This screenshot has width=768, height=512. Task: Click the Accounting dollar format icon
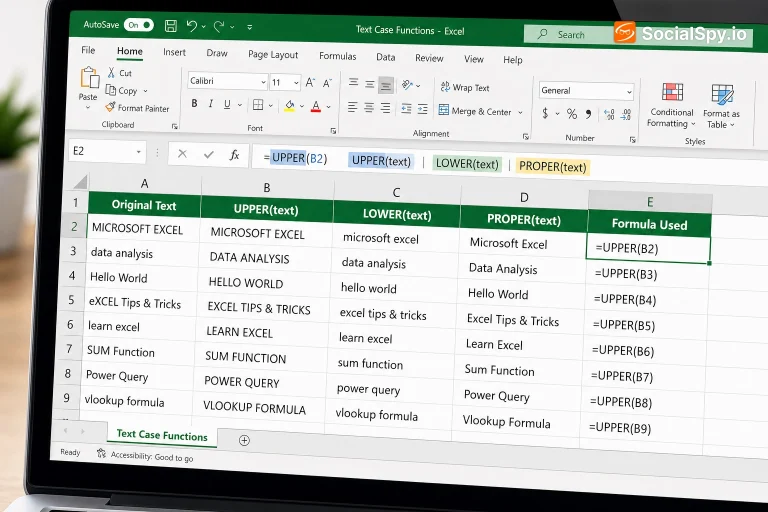coord(545,113)
